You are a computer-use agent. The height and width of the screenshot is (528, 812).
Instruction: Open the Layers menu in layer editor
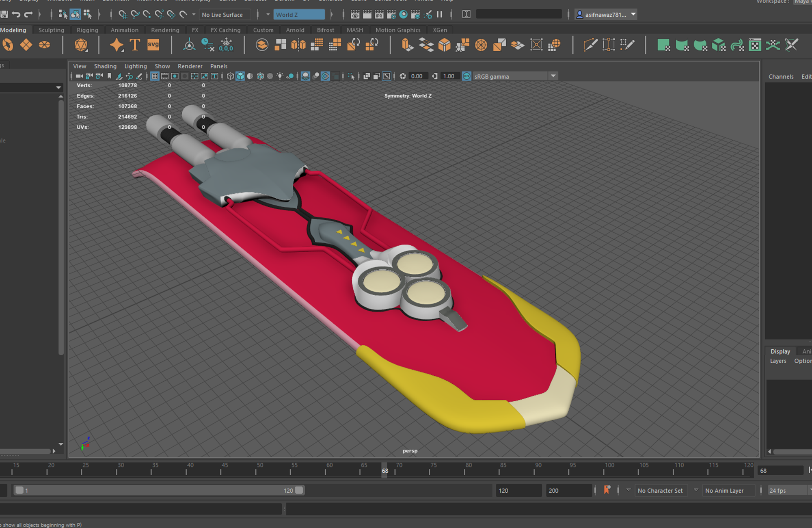(x=778, y=361)
